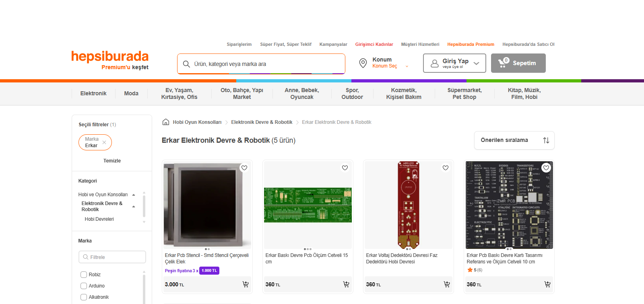Click the hepsiburada logo
The width and height of the screenshot is (644, 304).
[x=110, y=56]
